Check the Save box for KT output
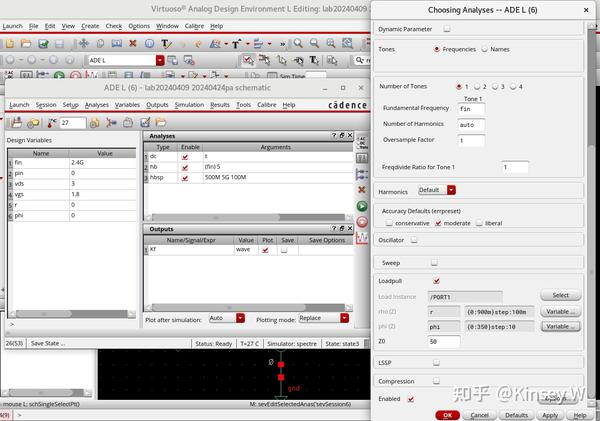This screenshot has width=600, height=421. click(x=284, y=250)
